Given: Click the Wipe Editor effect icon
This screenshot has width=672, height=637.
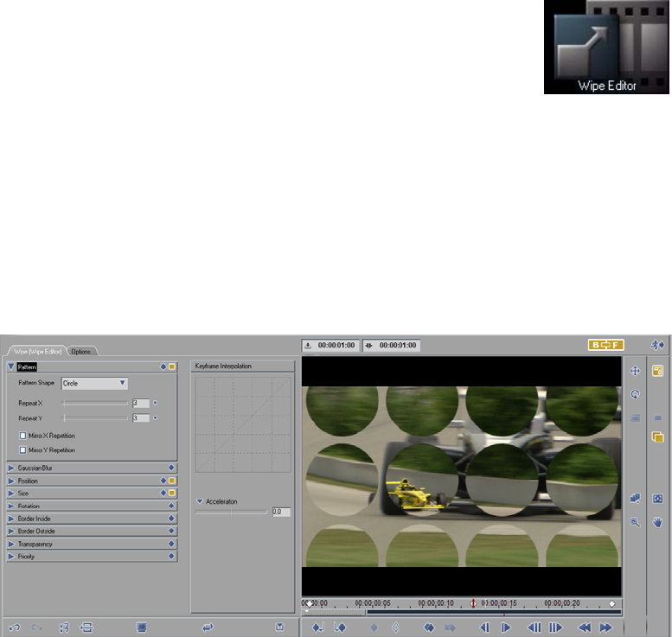Looking at the screenshot, I should point(606,47).
